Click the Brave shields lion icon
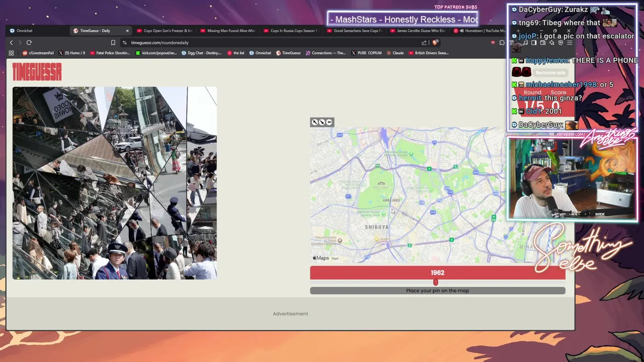This screenshot has width=644, height=362. [x=435, y=43]
